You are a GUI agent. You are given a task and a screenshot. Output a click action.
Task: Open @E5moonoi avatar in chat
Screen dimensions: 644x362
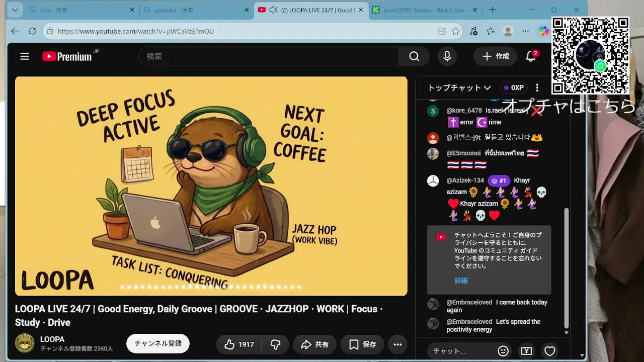click(x=433, y=153)
